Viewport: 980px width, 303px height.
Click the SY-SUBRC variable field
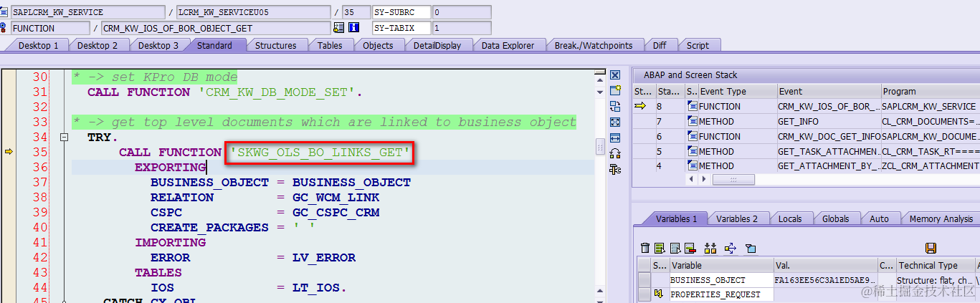tap(402, 12)
